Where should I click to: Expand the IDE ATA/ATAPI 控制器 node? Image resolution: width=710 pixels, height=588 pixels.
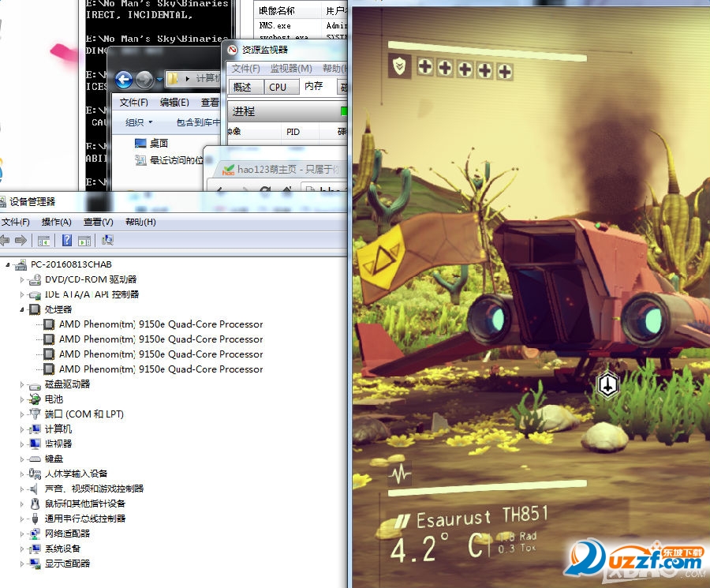(x=21, y=294)
